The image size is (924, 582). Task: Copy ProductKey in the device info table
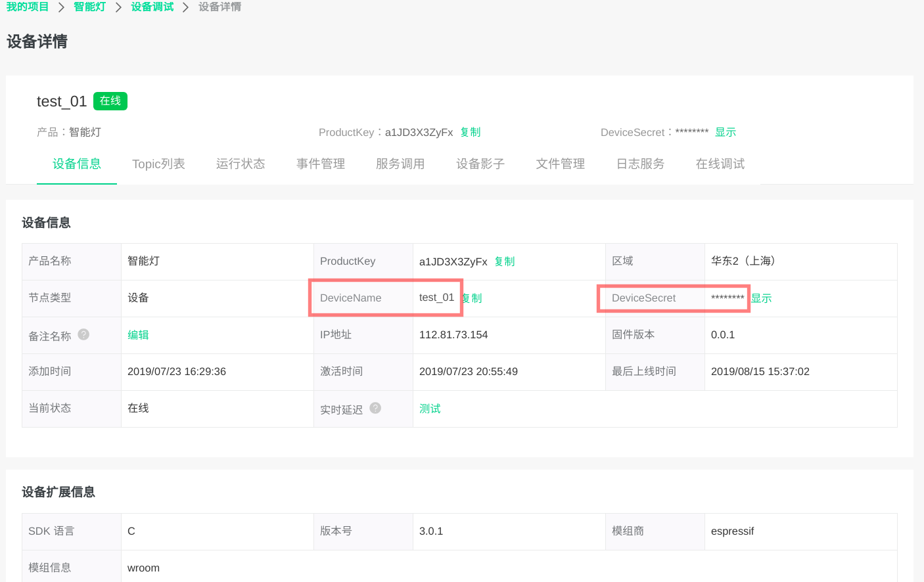pos(505,261)
